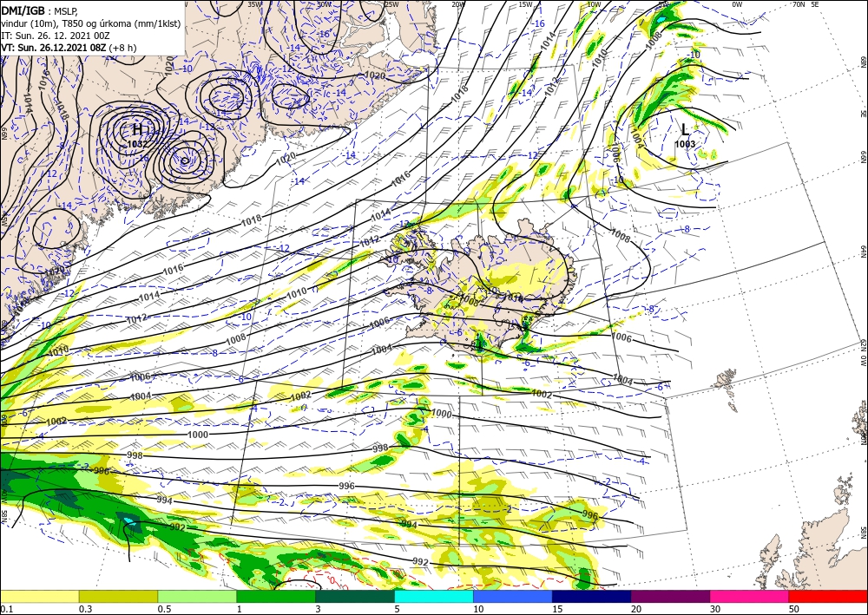The height and width of the screenshot is (615, 868).
Task: Choose the purple 20–30 legend swatch
Action: tap(670, 596)
